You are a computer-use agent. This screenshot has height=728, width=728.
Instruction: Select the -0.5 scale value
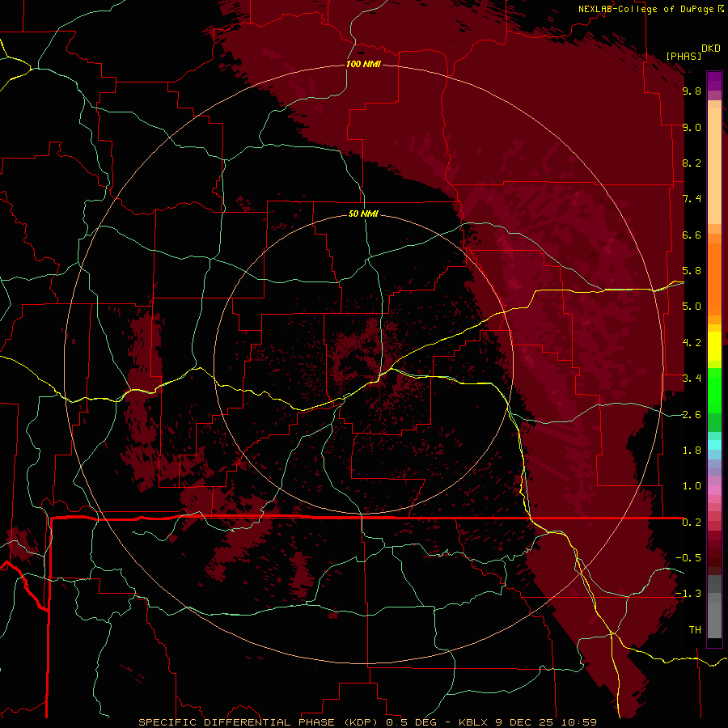[x=688, y=558]
